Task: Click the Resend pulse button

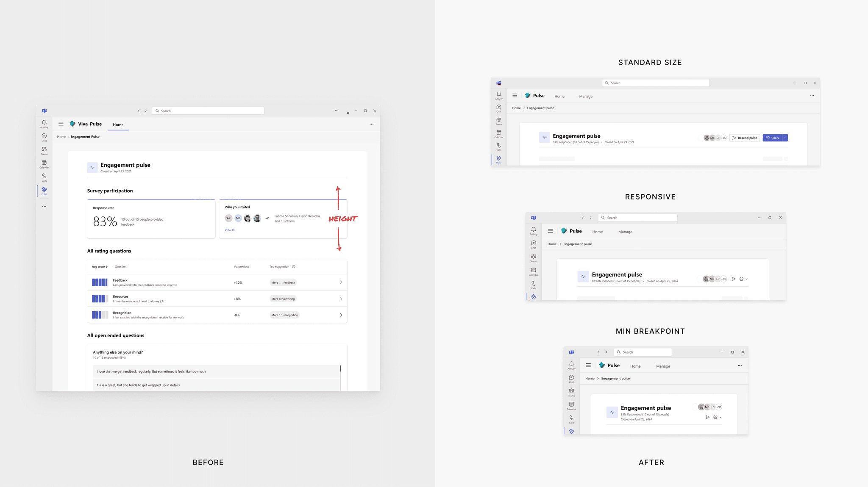Action: [x=745, y=138]
